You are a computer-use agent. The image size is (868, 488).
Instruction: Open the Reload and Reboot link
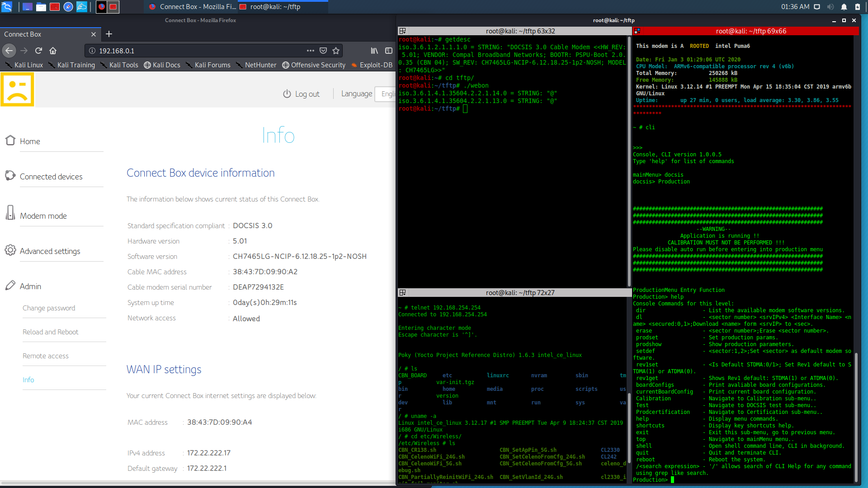[50, 332]
